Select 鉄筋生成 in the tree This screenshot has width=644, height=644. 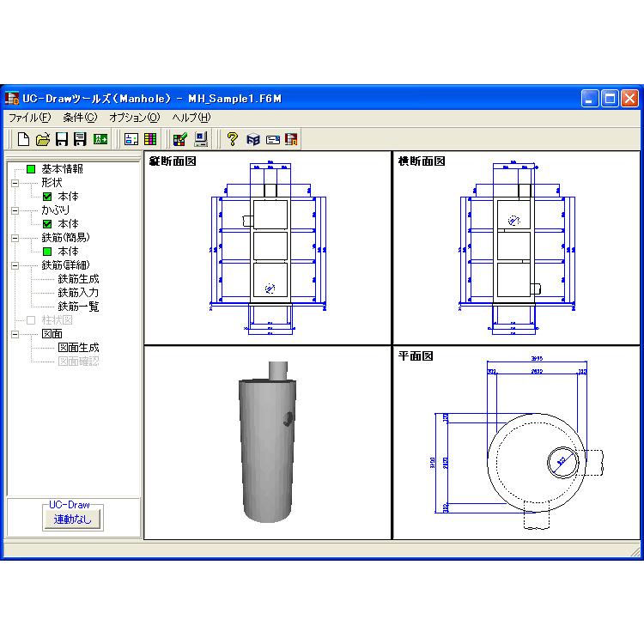78,279
